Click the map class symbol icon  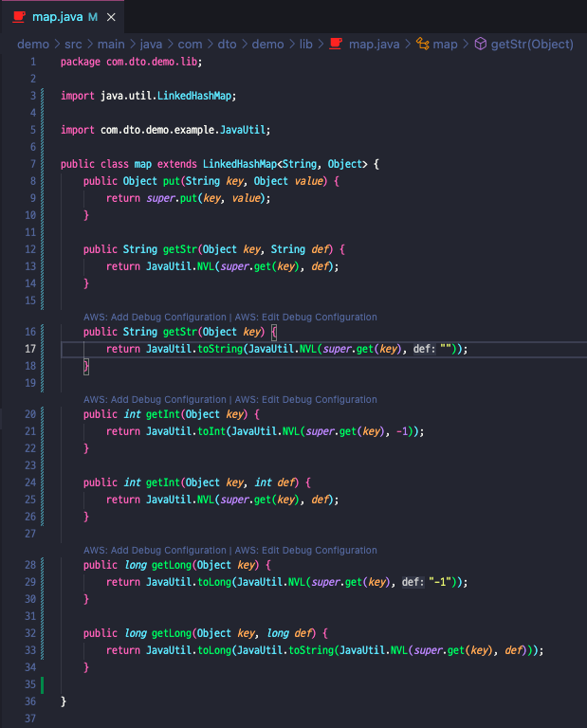point(423,44)
